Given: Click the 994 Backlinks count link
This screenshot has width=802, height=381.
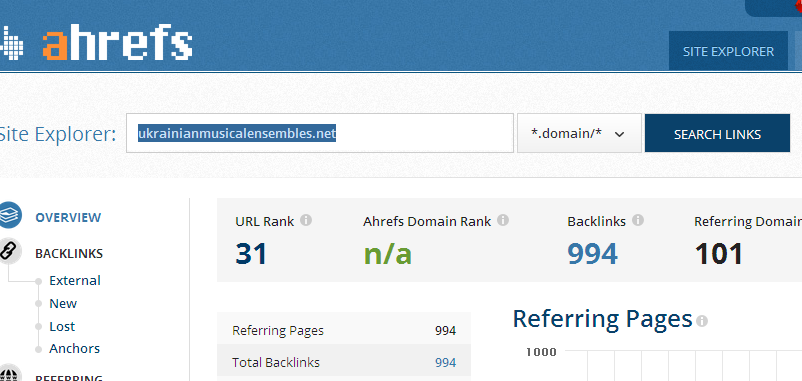Looking at the screenshot, I should (x=592, y=254).
